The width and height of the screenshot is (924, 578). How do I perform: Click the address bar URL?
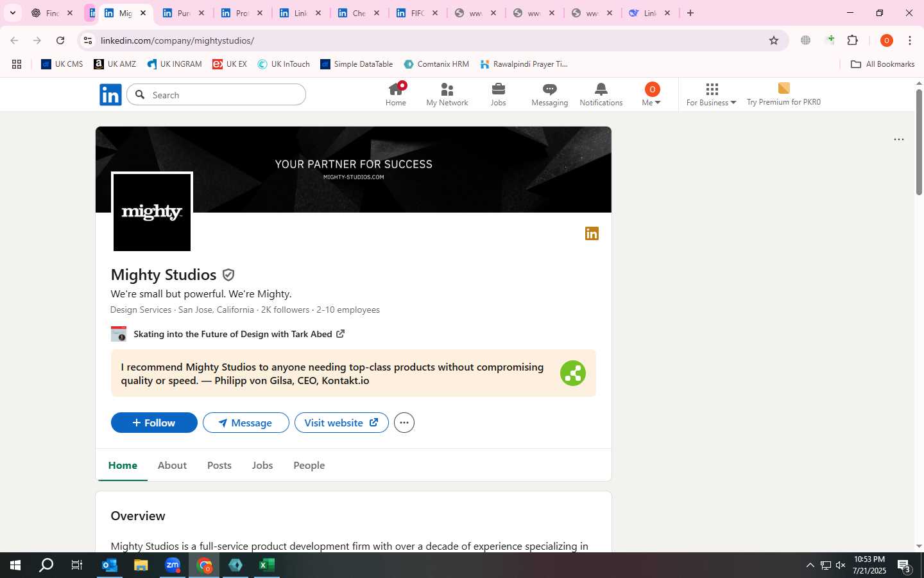point(178,40)
